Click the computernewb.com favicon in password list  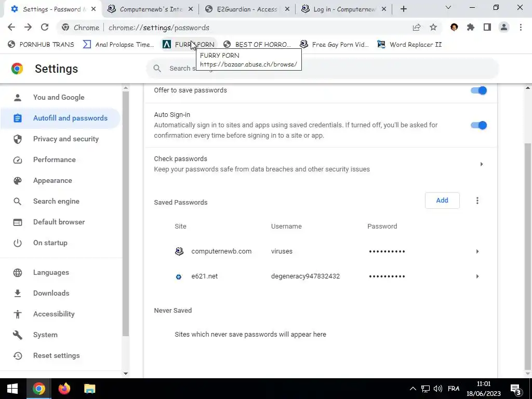[x=179, y=251]
